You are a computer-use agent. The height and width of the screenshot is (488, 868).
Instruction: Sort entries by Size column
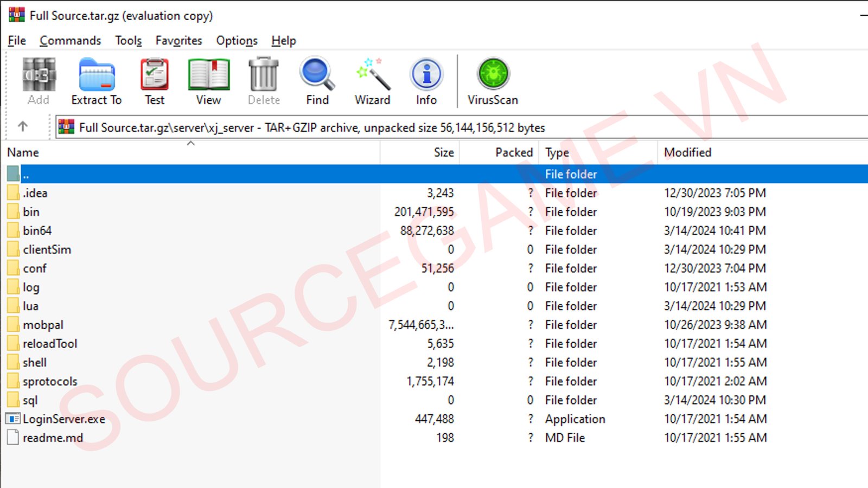pyautogui.click(x=443, y=153)
